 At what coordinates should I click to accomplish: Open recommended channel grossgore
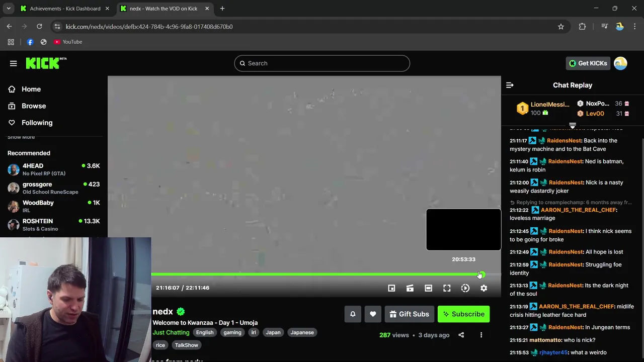(53, 188)
